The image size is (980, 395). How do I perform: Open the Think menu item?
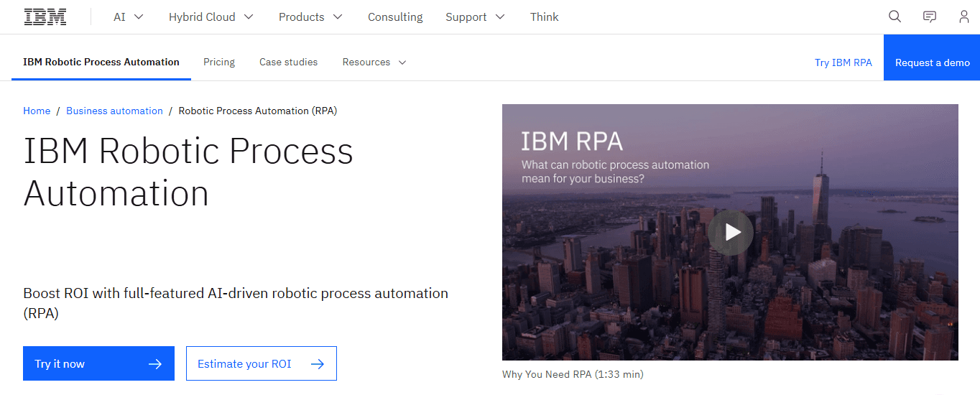pyautogui.click(x=544, y=17)
